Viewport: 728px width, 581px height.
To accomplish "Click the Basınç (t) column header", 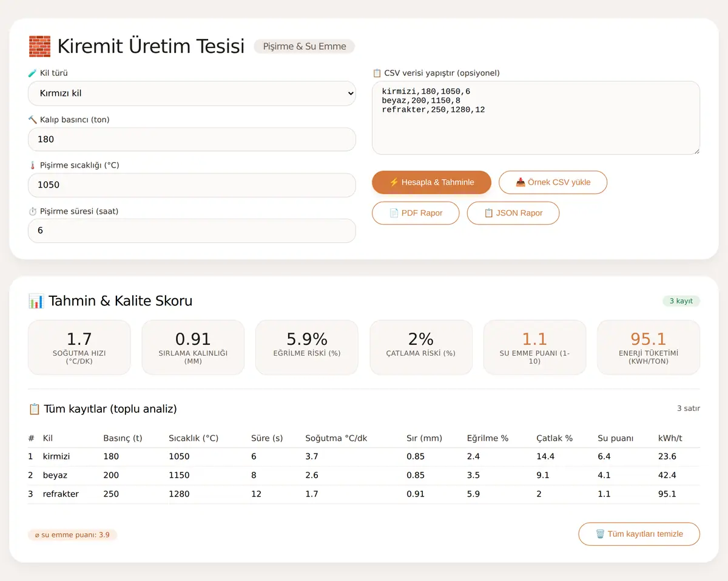I will (x=123, y=438).
